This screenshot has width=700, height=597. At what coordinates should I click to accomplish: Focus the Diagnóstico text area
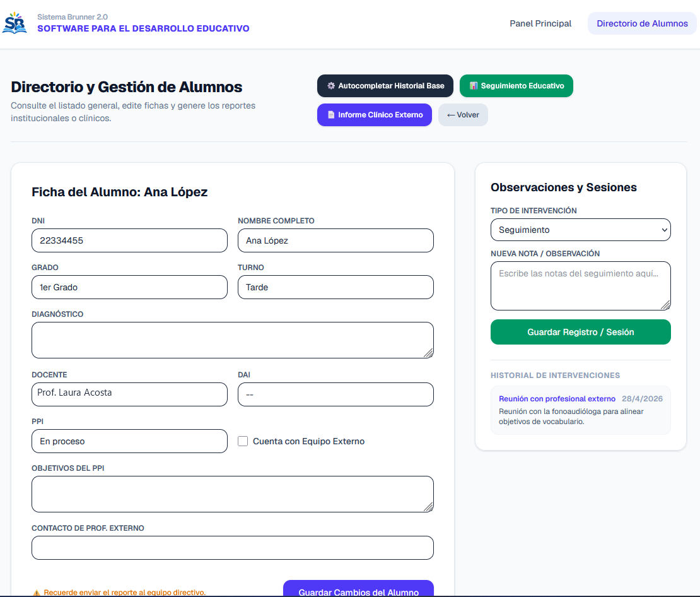pos(233,340)
